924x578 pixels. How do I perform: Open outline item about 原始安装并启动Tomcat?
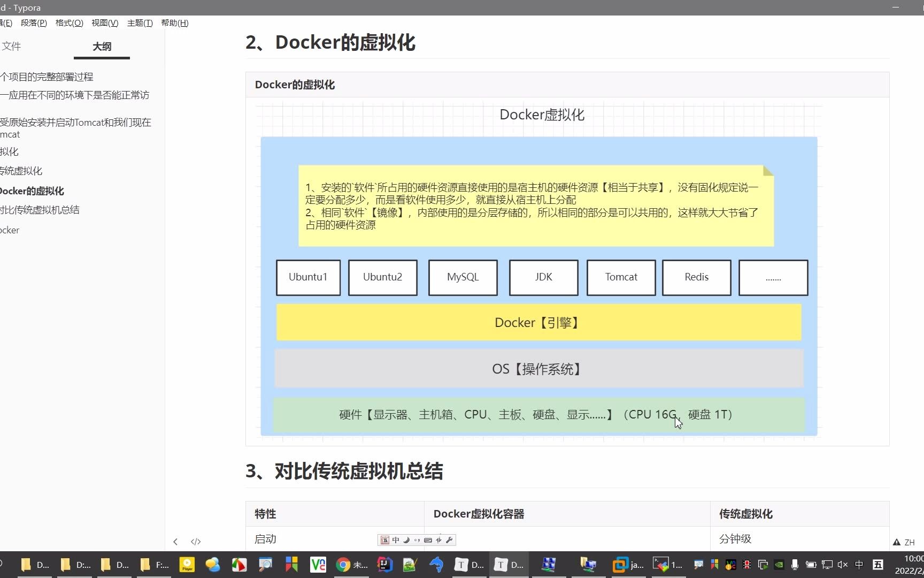tap(75, 128)
